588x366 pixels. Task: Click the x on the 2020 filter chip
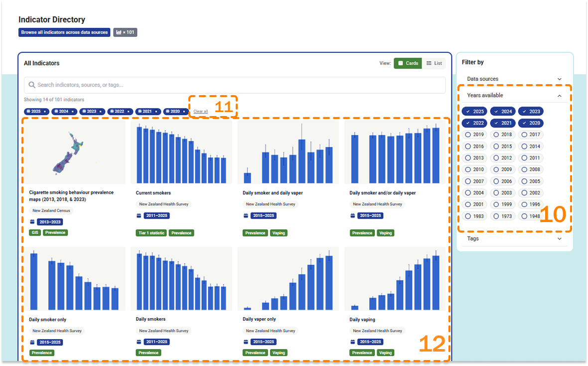[184, 112]
